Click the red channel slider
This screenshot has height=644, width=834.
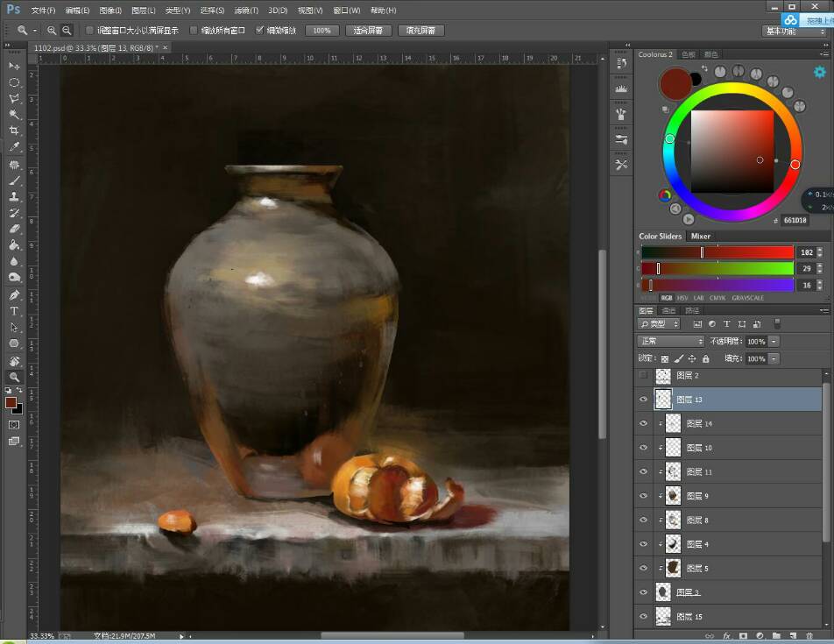click(x=717, y=252)
